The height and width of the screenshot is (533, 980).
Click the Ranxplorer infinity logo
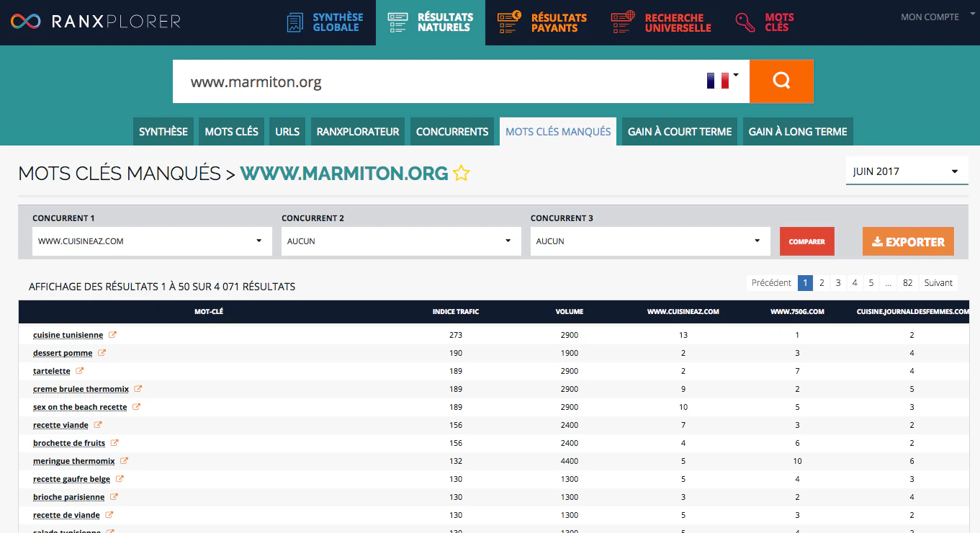(26, 22)
